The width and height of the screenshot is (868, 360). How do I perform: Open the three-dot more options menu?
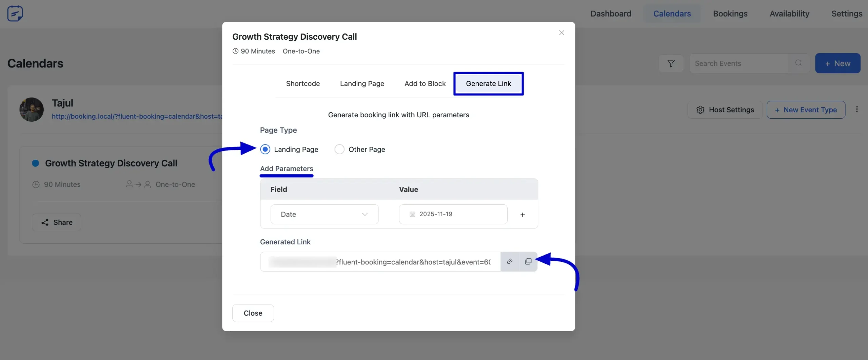tap(857, 109)
